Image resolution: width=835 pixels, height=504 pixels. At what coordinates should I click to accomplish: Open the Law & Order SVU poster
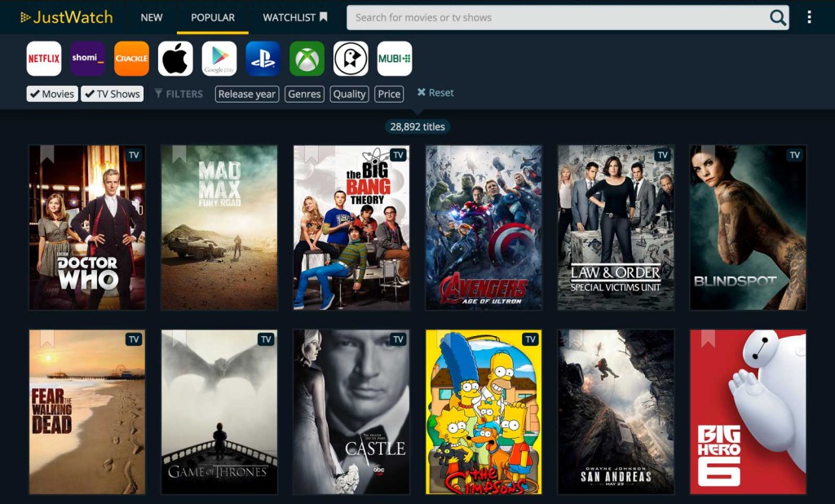[616, 228]
